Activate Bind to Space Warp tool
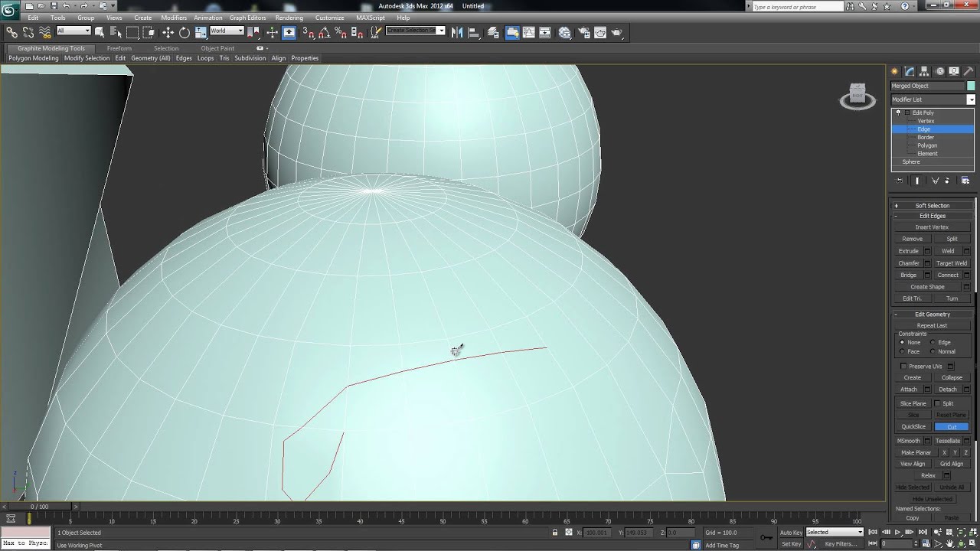 tap(44, 32)
